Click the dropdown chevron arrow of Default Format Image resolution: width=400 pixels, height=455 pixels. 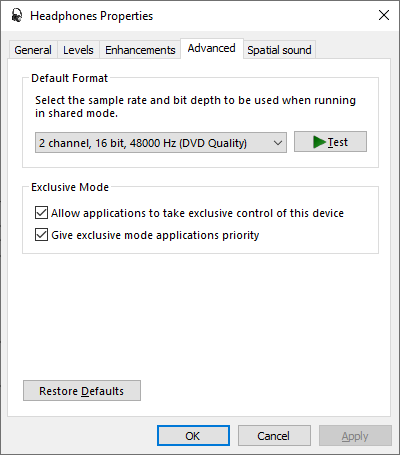pos(278,143)
